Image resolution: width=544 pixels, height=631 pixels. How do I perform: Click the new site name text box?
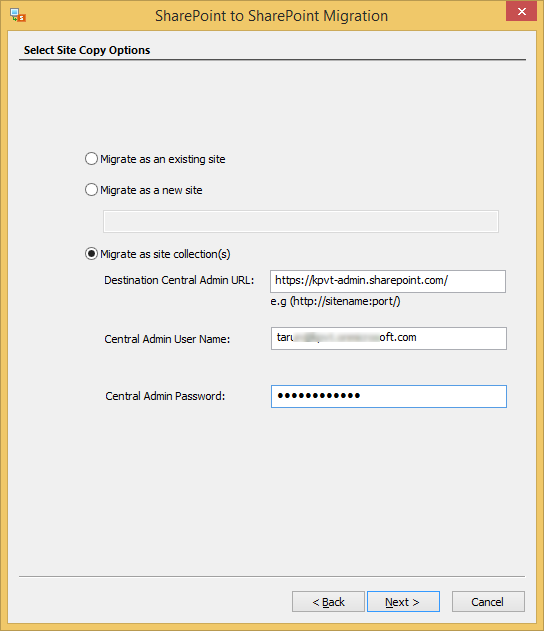coord(301,221)
